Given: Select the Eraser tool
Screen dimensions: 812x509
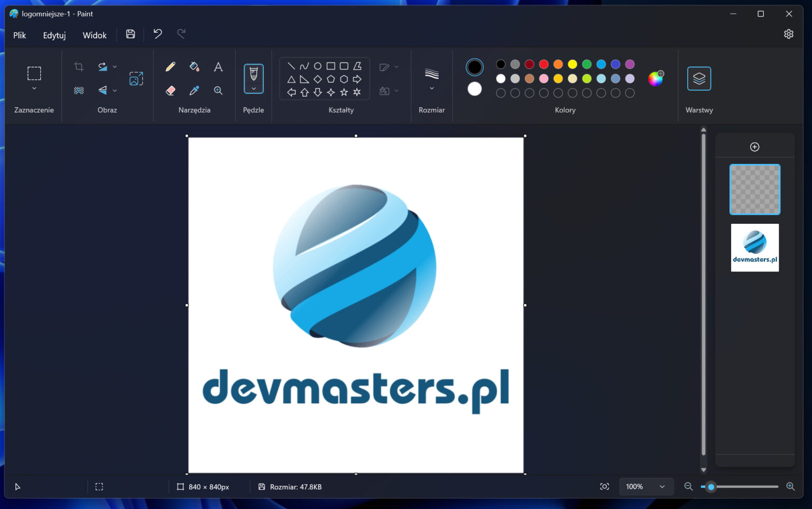Looking at the screenshot, I should (x=170, y=90).
